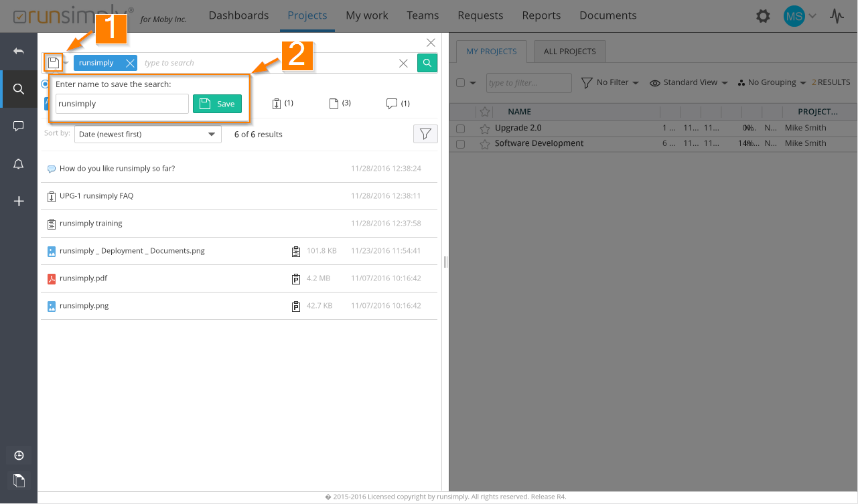The width and height of the screenshot is (858, 504).
Task: Click the plus icon in left sidebar
Action: coord(19,201)
